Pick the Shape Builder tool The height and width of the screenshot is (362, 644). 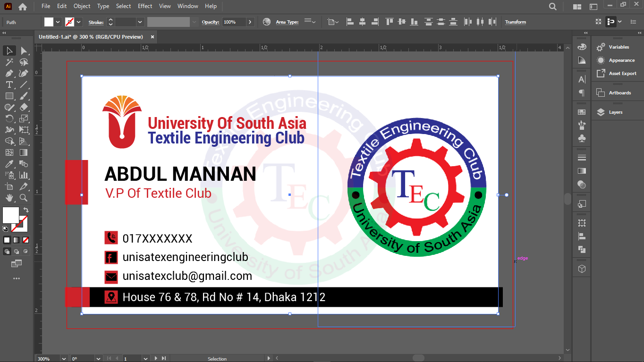(9, 141)
